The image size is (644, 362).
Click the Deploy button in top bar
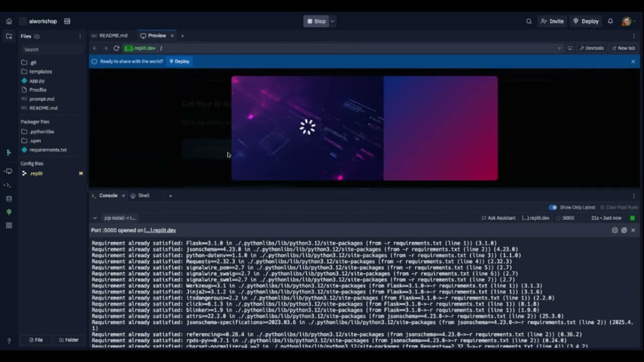[x=586, y=21]
